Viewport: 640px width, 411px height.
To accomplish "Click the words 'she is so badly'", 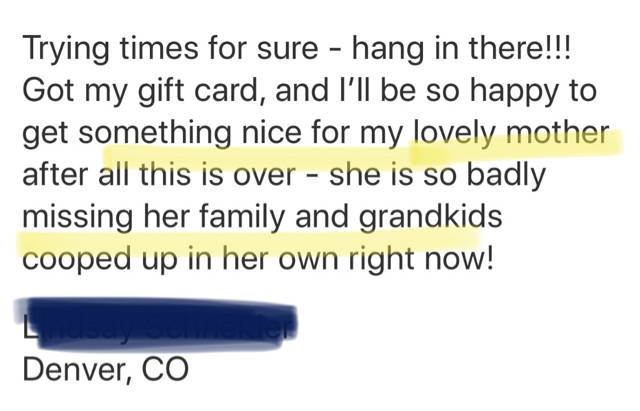I will (437, 175).
